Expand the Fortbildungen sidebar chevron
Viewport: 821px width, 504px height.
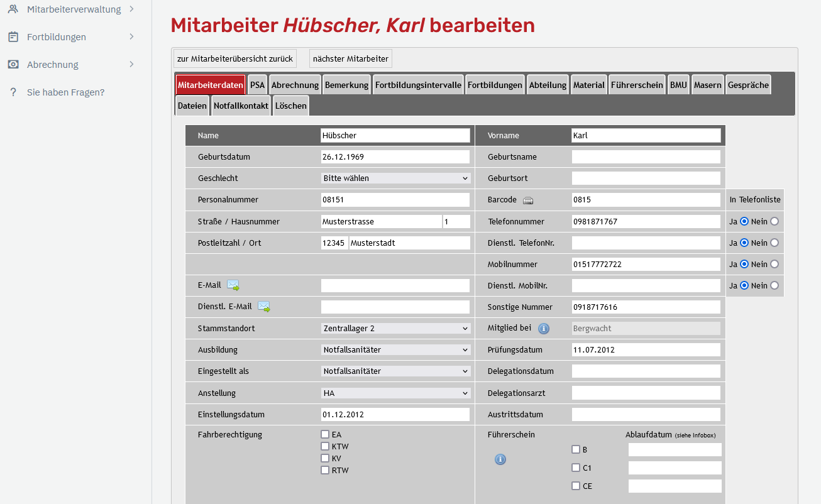click(x=131, y=36)
